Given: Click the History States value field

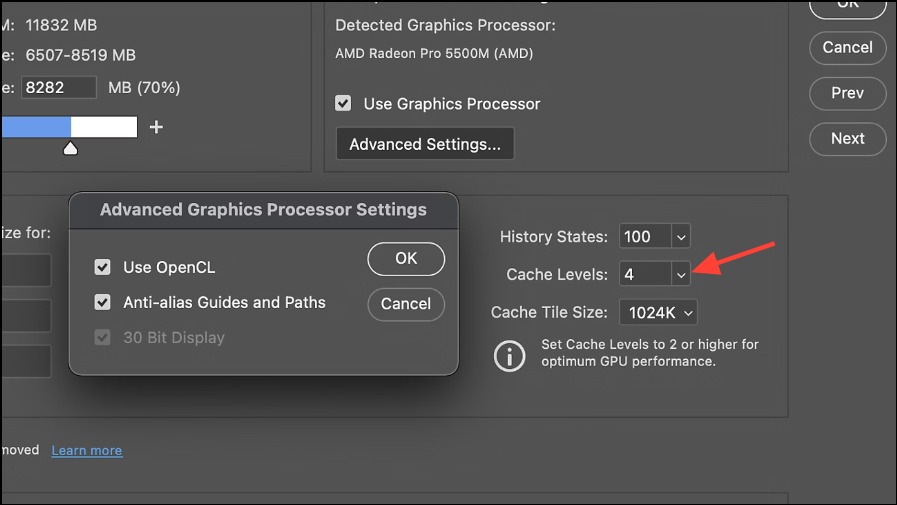Looking at the screenshot, I should click(x=643, y=237).
